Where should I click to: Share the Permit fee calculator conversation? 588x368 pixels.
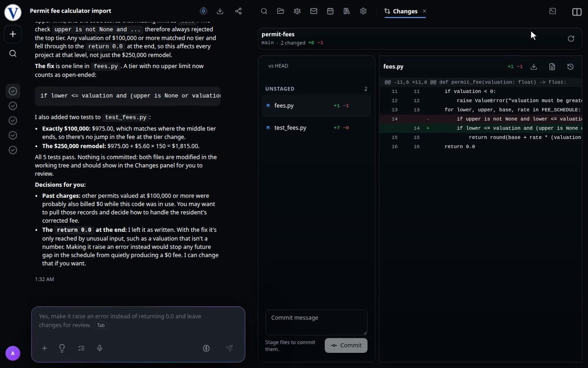[x=239, y=11]
